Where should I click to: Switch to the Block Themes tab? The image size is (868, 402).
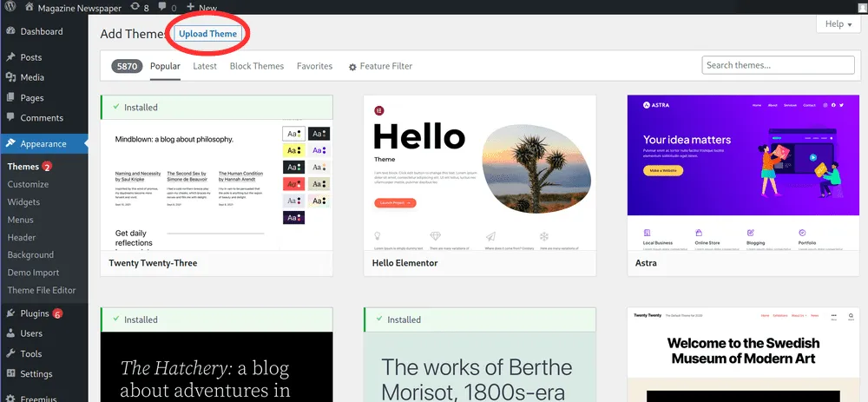[257, 66]
